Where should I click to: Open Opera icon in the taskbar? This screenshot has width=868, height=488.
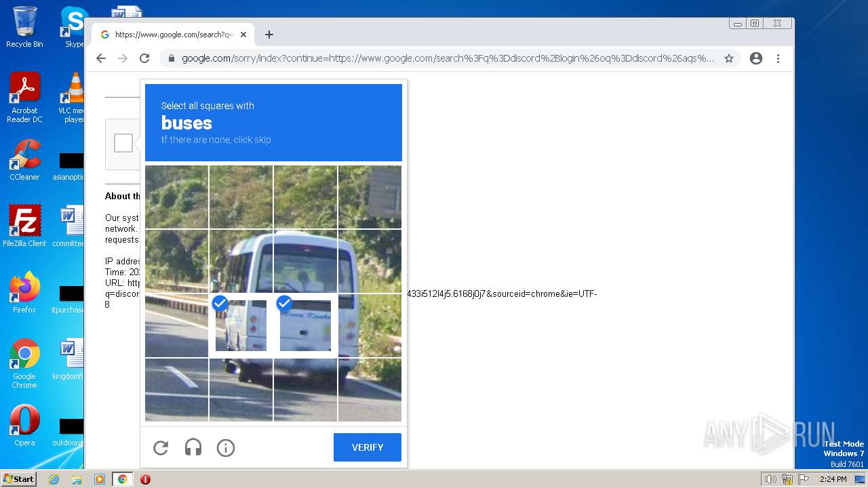click(145, 479)
